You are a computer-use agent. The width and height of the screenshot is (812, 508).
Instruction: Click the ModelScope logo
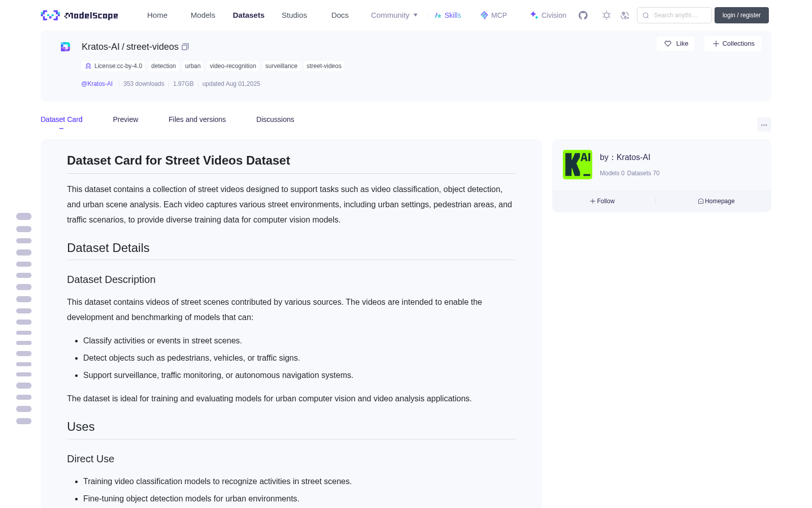pos(79,15)
